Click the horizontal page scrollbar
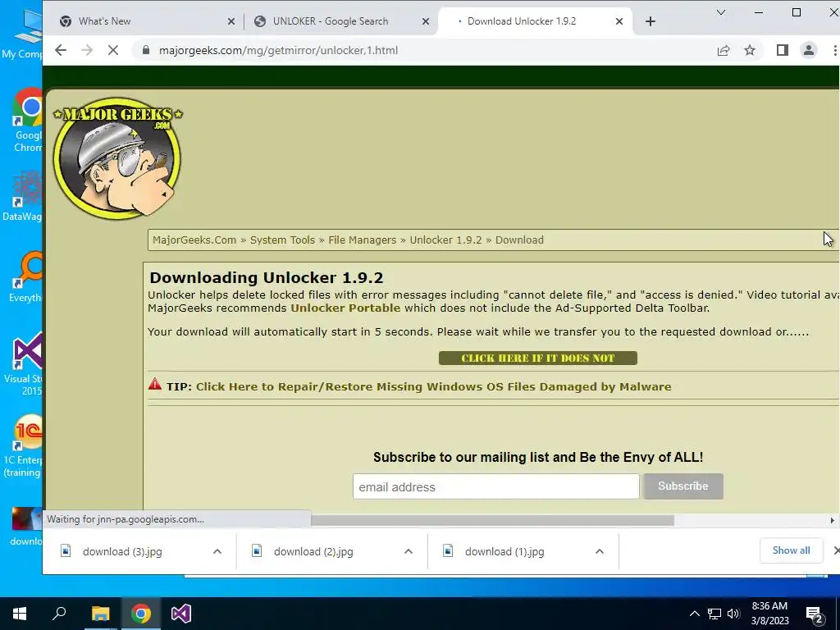The height and width of the screenshot is (630, 840). coord(492,520)
